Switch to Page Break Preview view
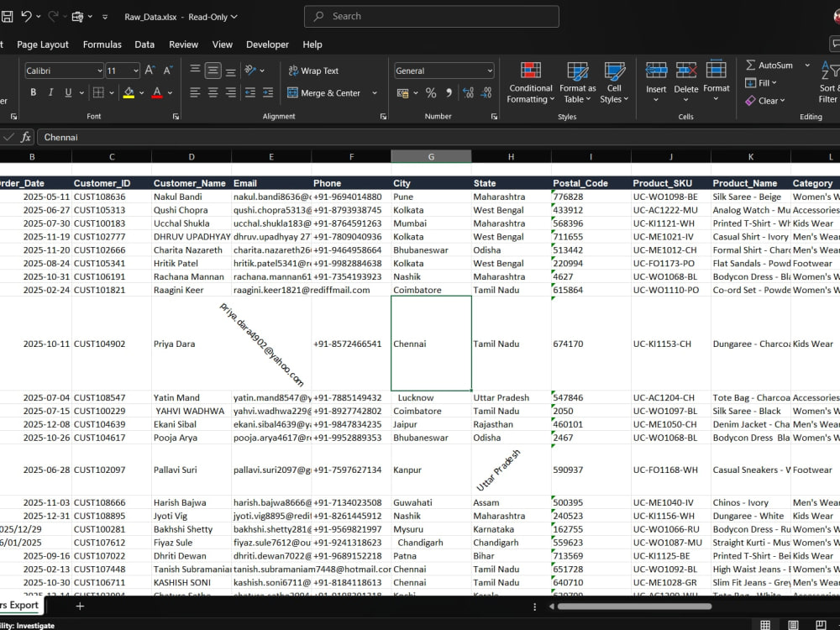The image size is (840, 630). click(x=821, y=625)
